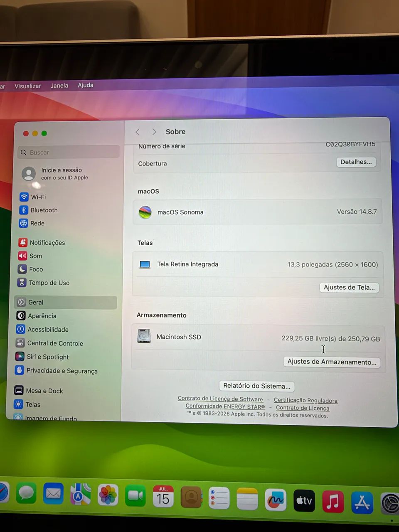
Task: Open Ajustes de Tela... button
Action: coord(349,287)
